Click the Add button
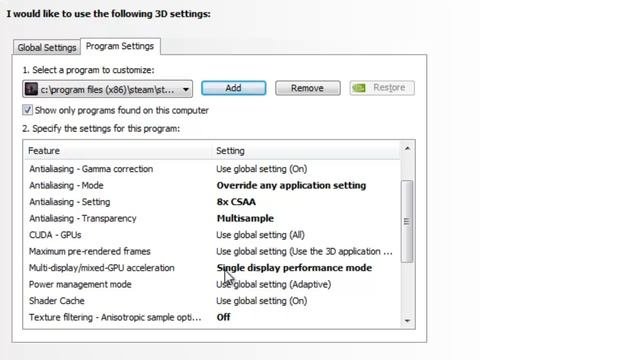 coord(233,88)
